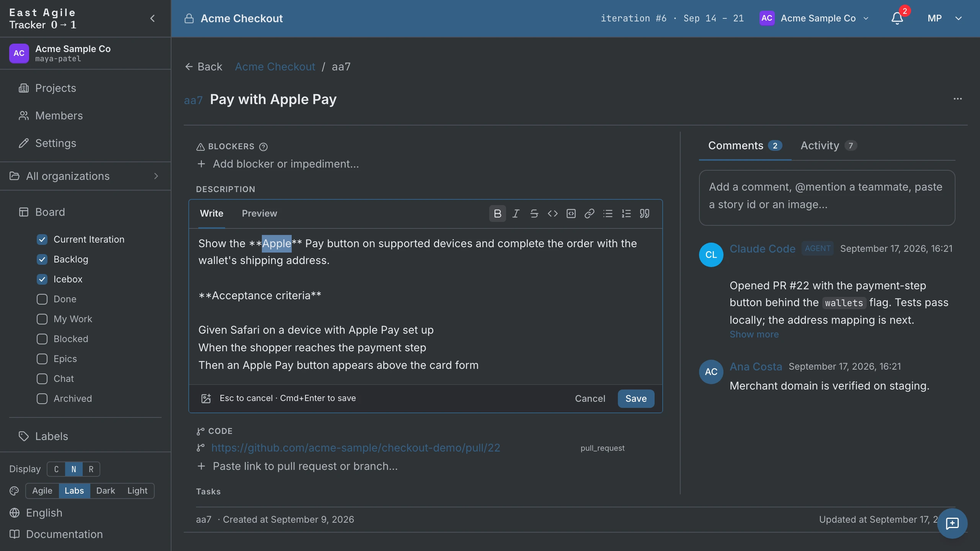Open the story more-options menu
This screenshot has width=980, height=551.
click(x=957, y=99)
